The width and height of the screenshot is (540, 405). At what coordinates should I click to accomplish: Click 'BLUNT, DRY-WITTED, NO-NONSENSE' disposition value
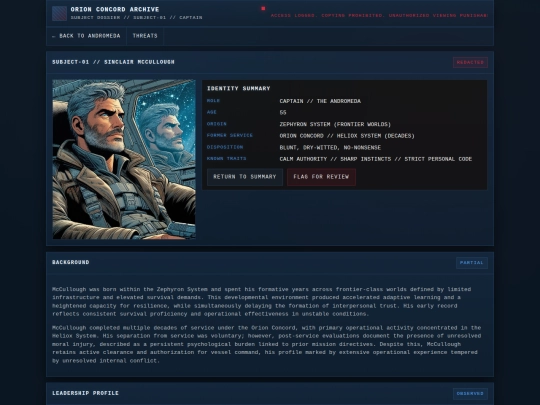[330, 147]
